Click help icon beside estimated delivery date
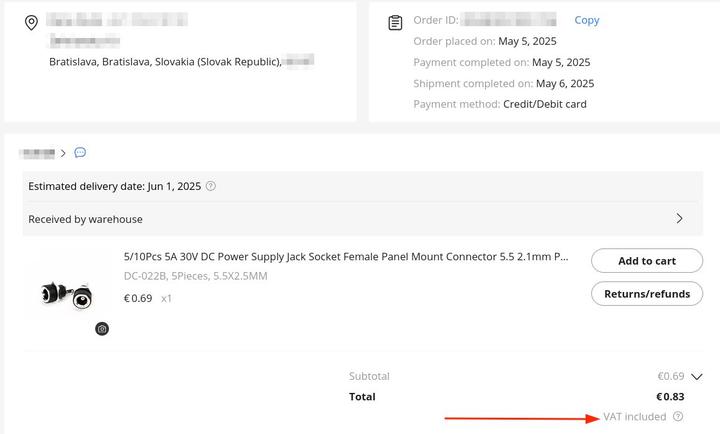The image size is (720, 434). 211,186
